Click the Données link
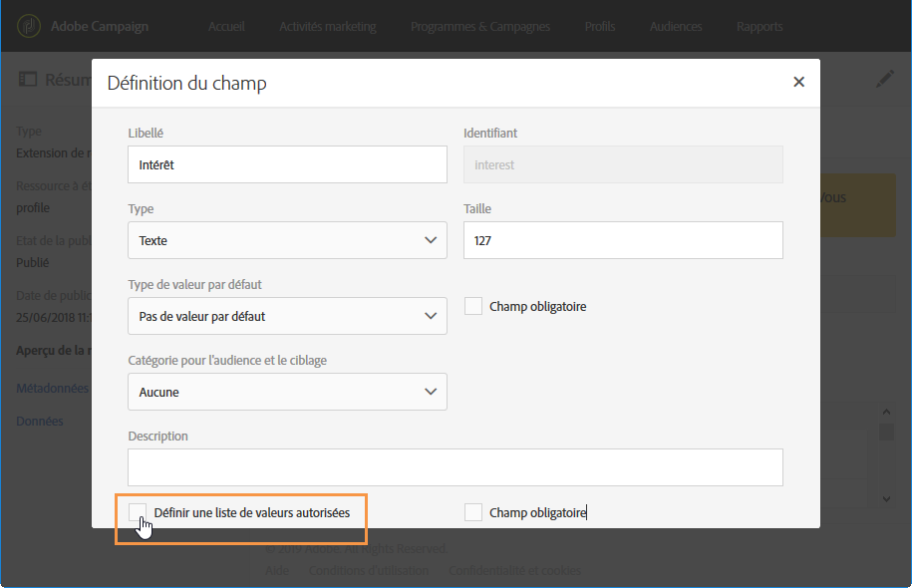The width and height of the screenshot is (912, 588). click(x=40, y=422)
